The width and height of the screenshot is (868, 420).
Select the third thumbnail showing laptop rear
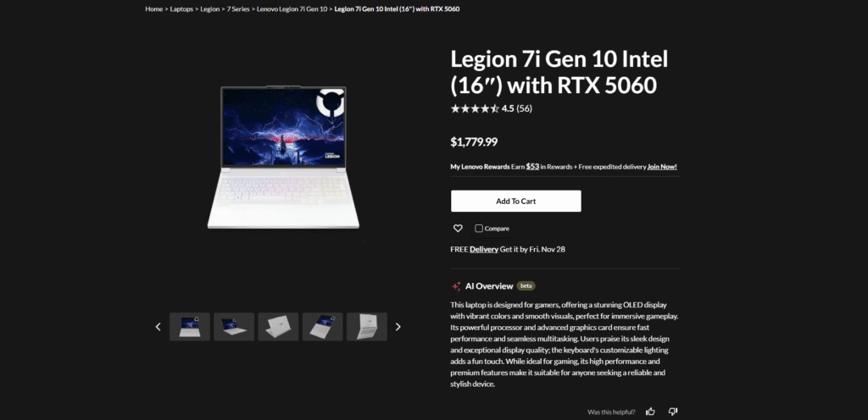(x=278, y=327)
